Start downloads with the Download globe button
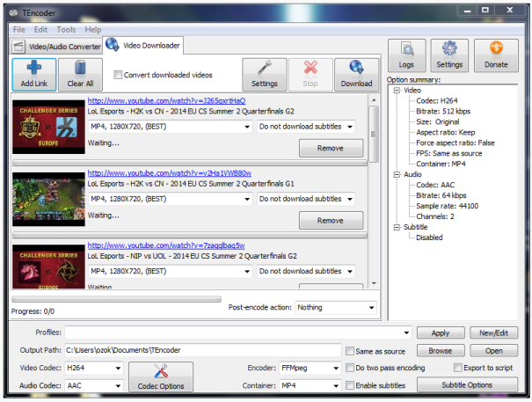532x402 pixels. click(x=357, y=75)
